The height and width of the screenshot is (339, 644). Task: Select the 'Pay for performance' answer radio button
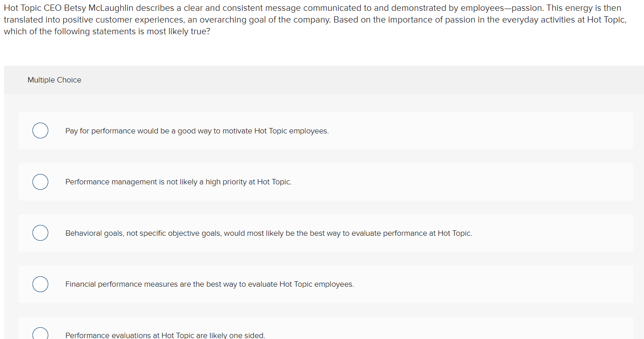coord(40,130)
